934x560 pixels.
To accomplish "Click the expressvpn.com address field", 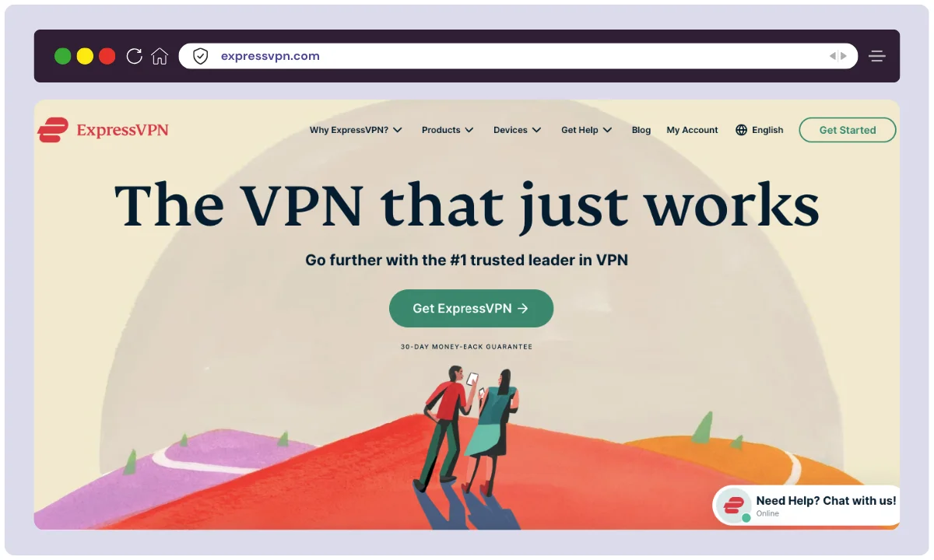I will tap(518, 56).
